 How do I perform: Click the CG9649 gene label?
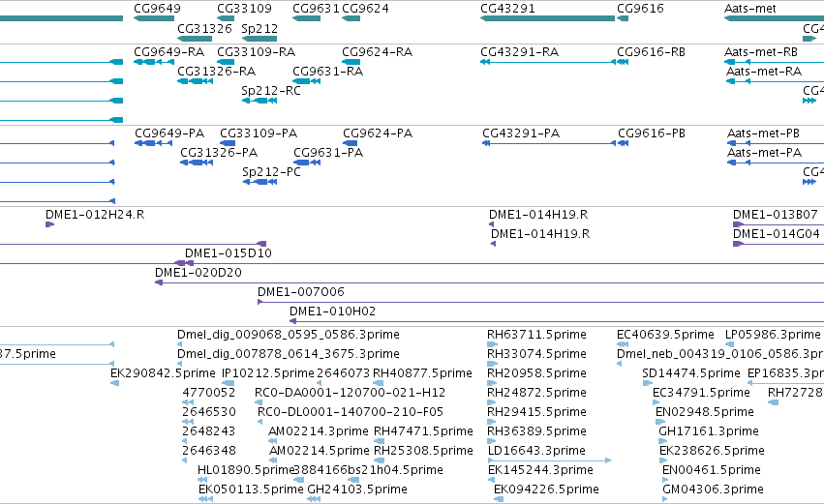click(x=157, y=9)
